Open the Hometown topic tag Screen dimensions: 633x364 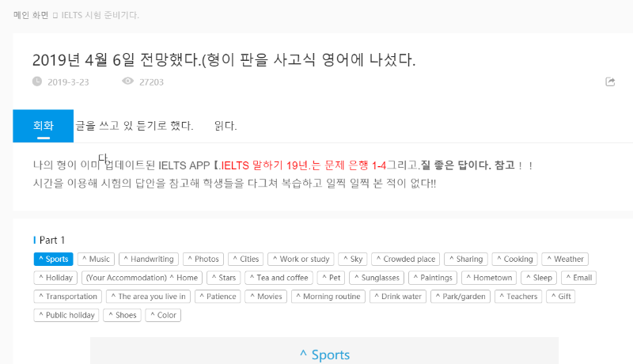[x=489, y=278]
